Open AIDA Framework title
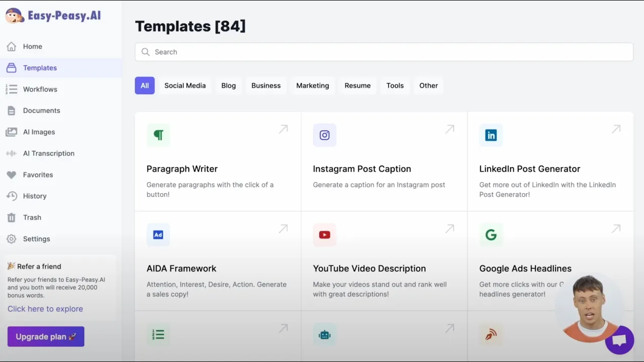Viewport: 644px width, 362px height. (182, 268)
